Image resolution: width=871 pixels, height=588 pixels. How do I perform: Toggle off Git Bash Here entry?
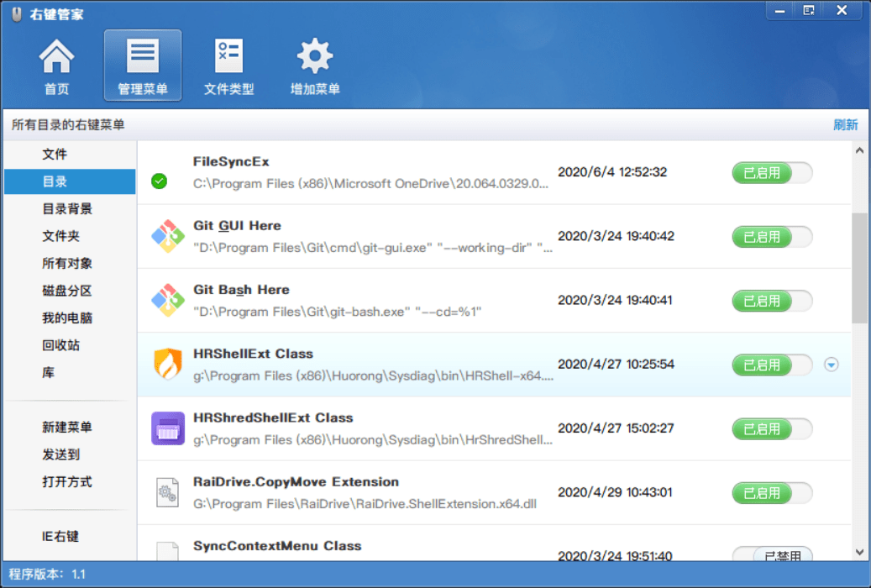772,301
